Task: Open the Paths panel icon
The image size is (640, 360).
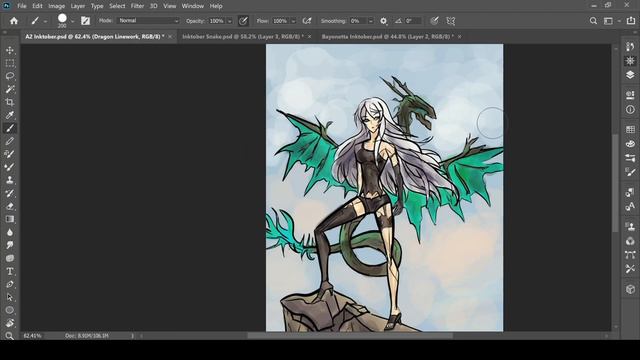Action: pyautogui.click(x=630, y=255)
